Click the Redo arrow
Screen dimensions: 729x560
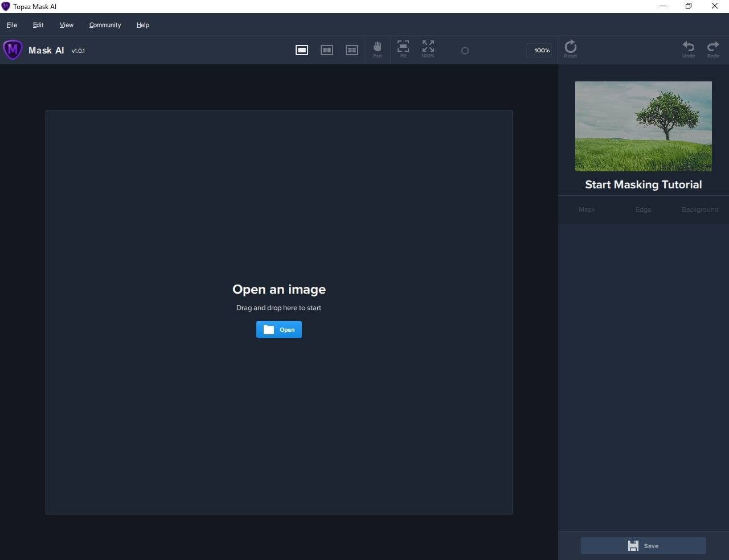[713, 50]
